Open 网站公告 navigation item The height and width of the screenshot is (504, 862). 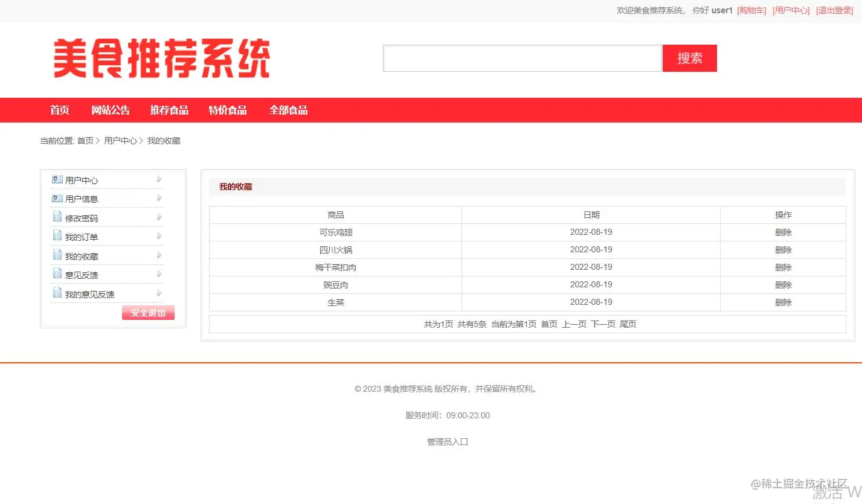coord(111,110)
